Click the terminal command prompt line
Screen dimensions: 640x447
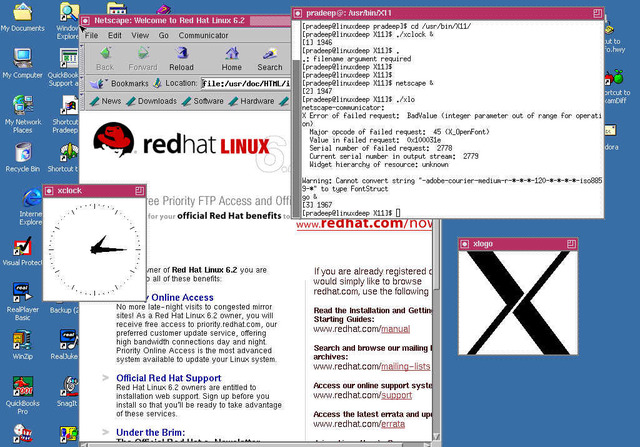click(351, 213)
